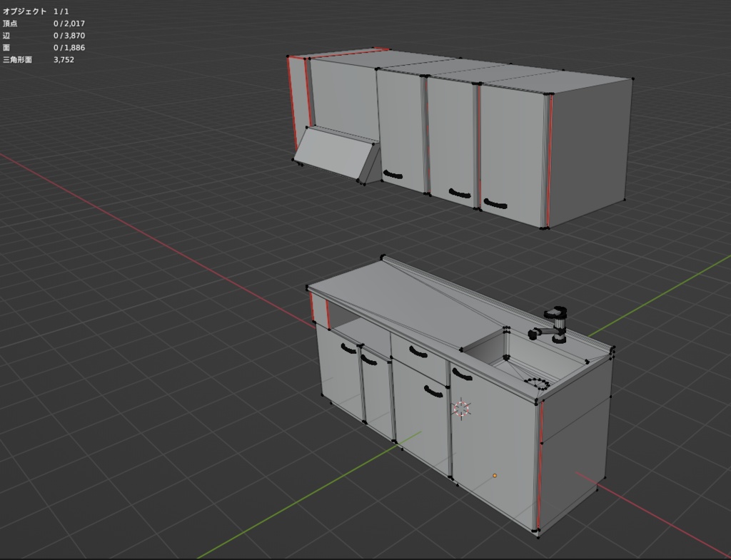Click the sloped range hood front panel
The image size is (731, 560).
pyautogui.click(x=334, y=153)
